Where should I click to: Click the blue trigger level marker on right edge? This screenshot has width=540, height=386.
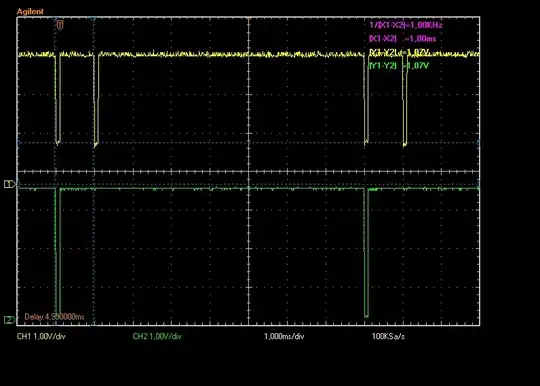[478, 143]
